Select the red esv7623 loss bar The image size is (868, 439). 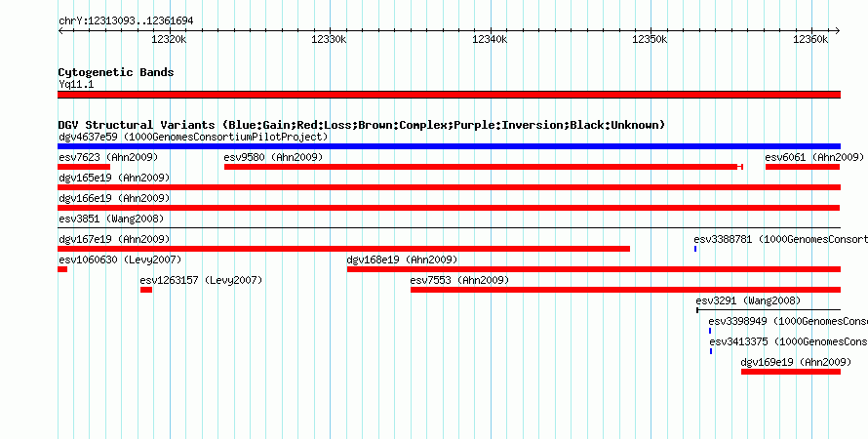84,167
